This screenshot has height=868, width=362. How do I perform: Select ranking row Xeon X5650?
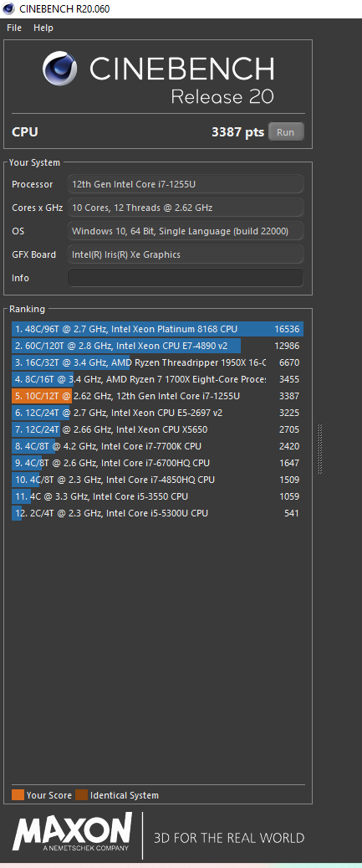157,429
